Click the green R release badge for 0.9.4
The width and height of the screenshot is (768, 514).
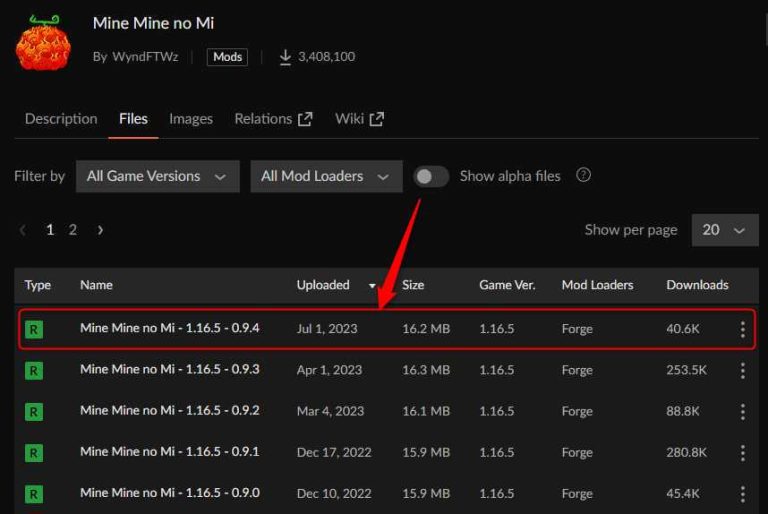tap(34, 329)
